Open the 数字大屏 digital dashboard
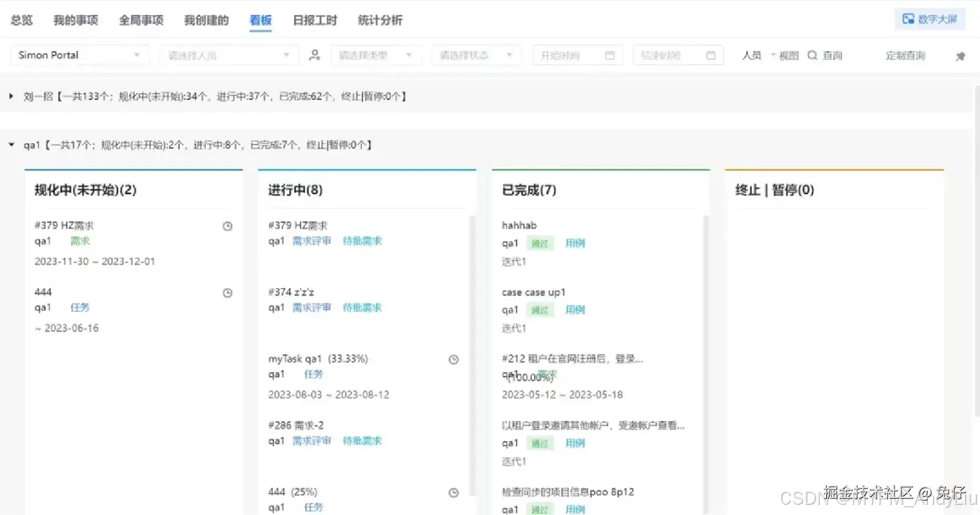The height and width of the screenshot is (515, 980). pyautogui.click(x=930, y=19)
